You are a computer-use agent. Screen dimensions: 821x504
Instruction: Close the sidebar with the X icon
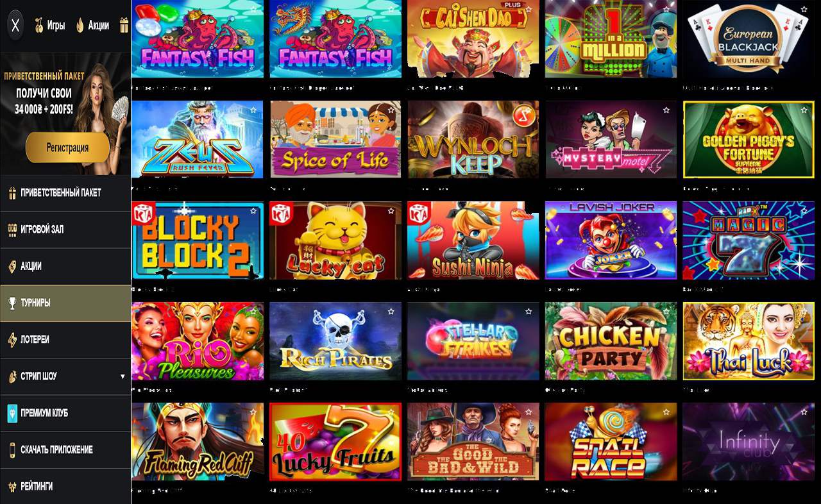click(16, 26)
